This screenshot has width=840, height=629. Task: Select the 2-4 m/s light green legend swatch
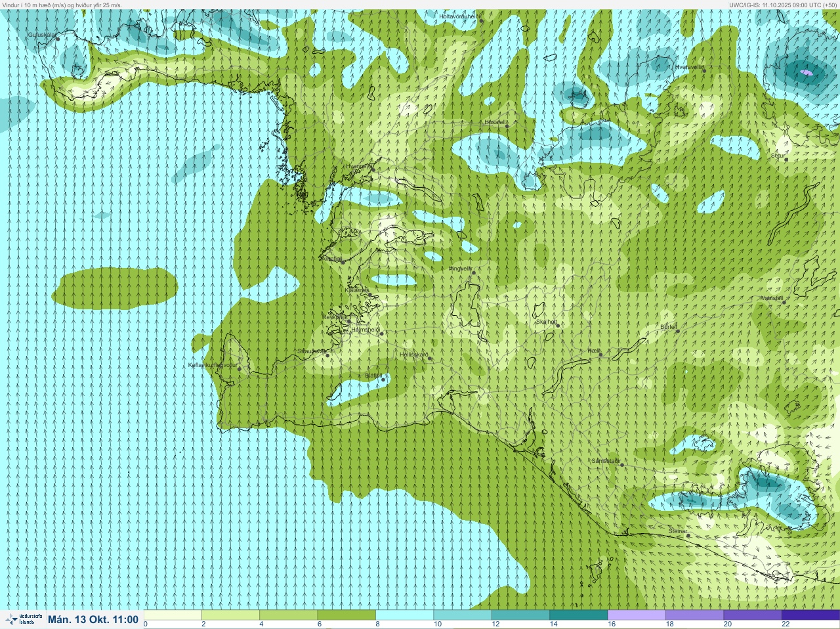click(230, 615)
